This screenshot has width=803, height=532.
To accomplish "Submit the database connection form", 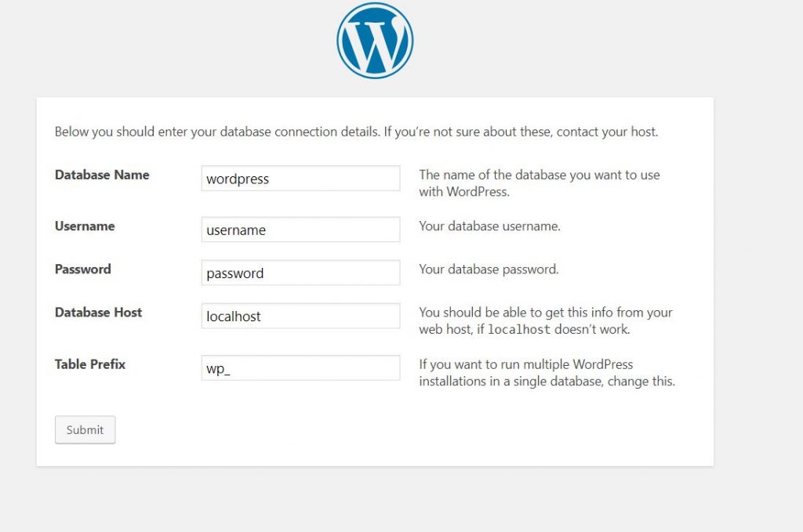I will click(x=85, y=429).
